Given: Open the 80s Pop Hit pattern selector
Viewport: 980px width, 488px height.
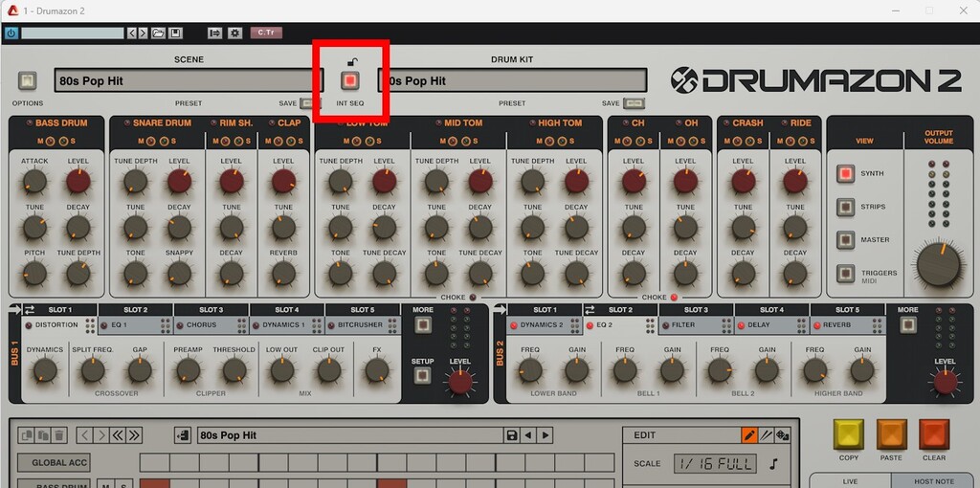Looking at the screenshot, I should pos(350,435).
